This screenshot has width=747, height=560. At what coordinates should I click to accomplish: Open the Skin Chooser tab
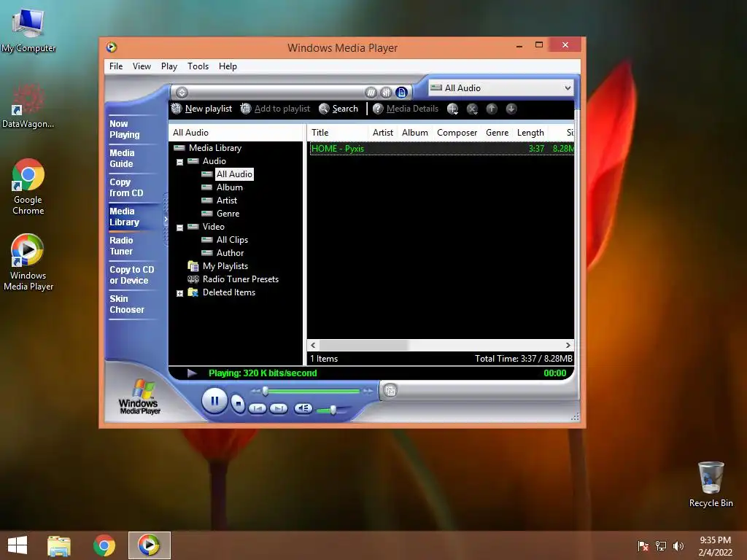click(x=127, y=304)
